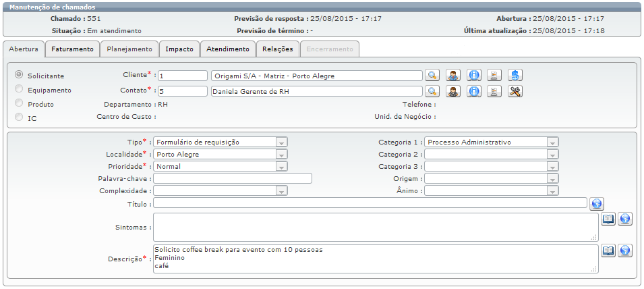Expand the Categoria 2 dropdown
The height and width of the screenshot is (289, 644).
[492, 155]
